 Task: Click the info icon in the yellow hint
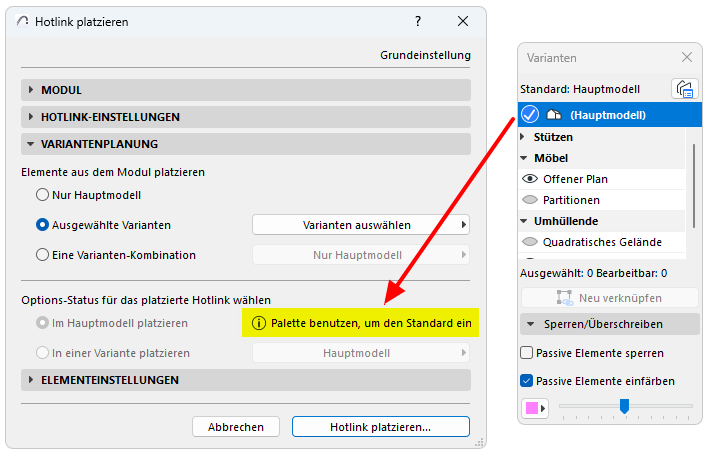pyautogui.click(x=259, y=323)
